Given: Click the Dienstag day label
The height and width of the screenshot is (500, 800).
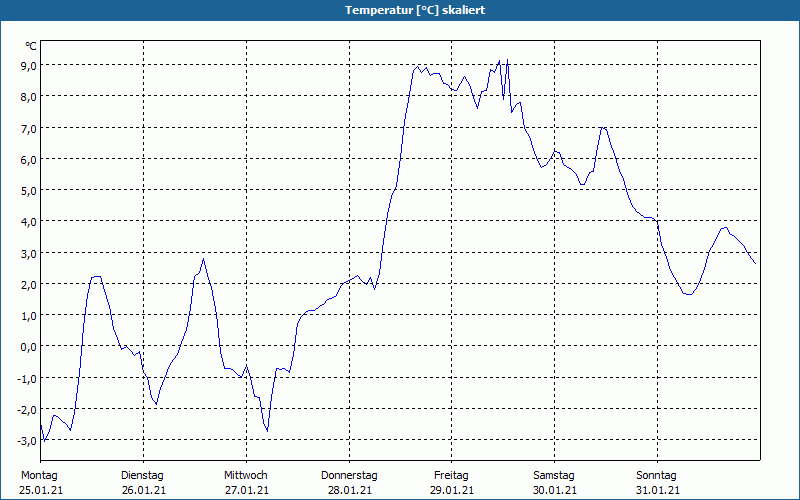Looking at the screenshot, I should (x=142, y=476).
